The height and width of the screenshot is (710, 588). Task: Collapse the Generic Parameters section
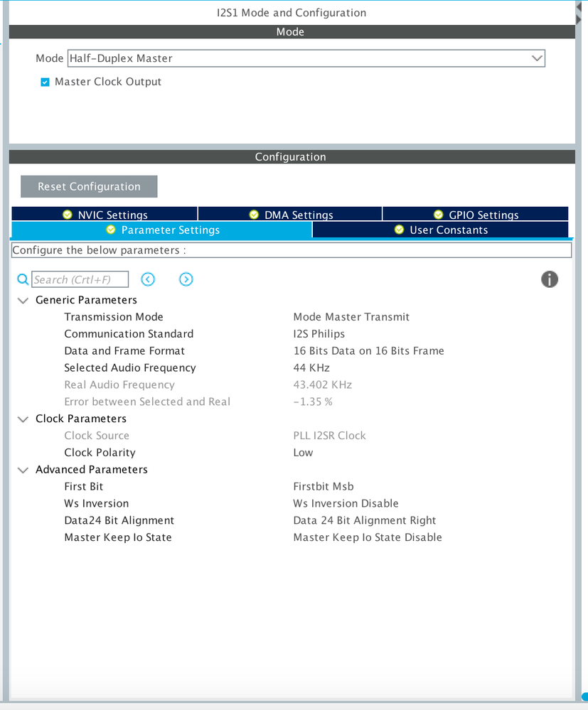(x=23, y=300)
